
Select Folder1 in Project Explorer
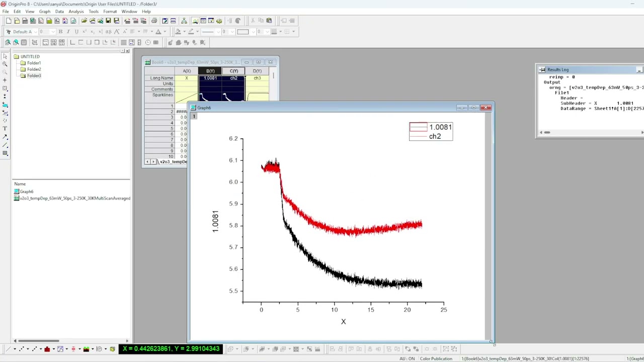34,63
